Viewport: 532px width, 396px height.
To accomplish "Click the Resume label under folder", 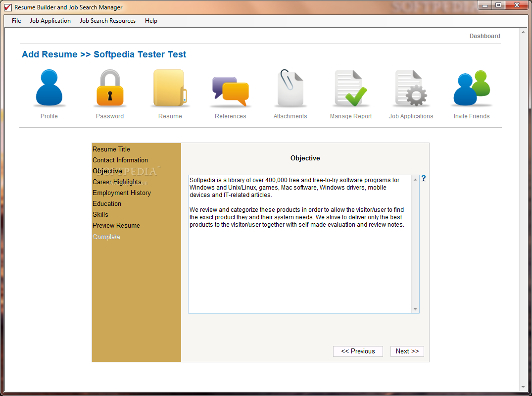I will click(170, 116).
